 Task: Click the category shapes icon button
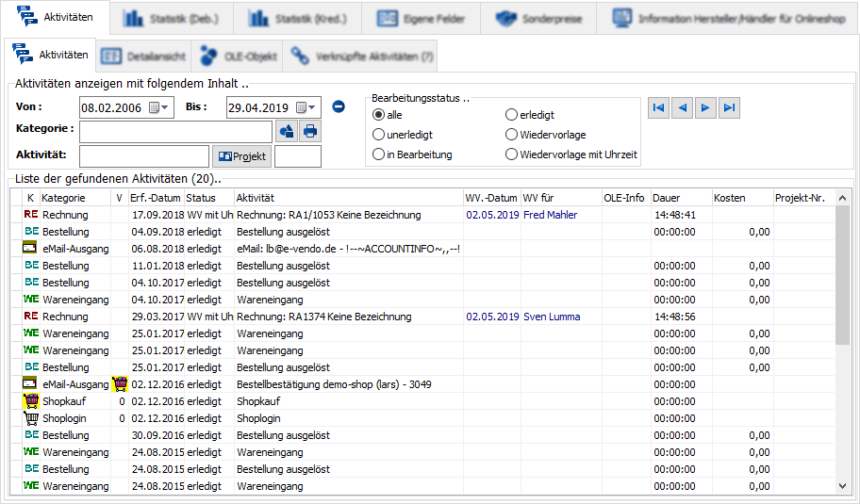[x=287, y=132]
